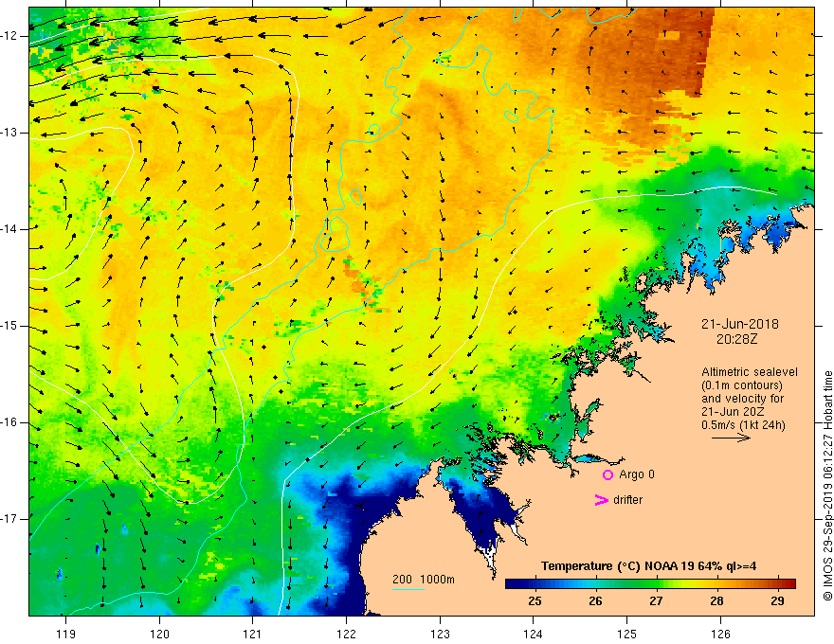
Task: Click longitude axis label '123'
Action: 440,634
